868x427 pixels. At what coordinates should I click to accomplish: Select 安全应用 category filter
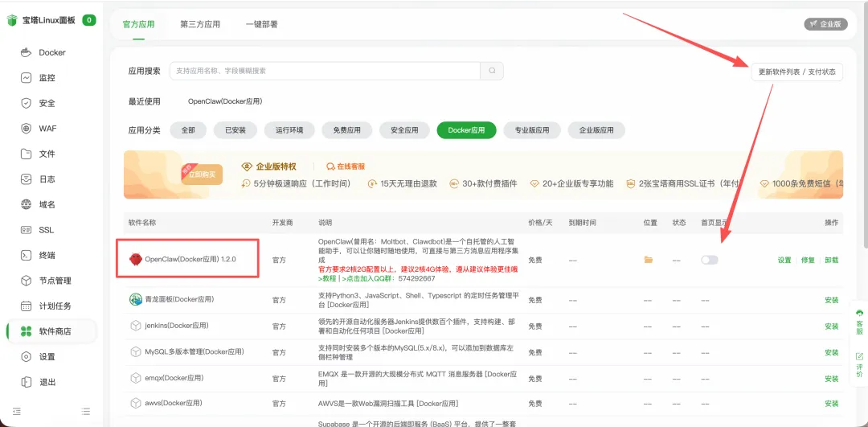tap(404, 130)
